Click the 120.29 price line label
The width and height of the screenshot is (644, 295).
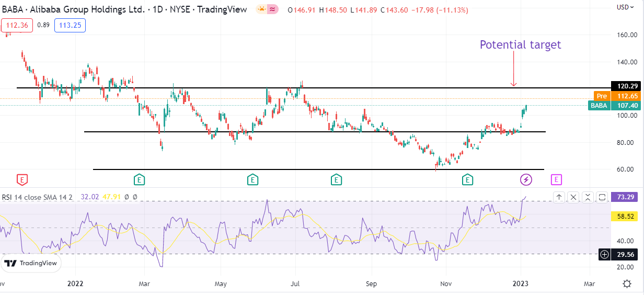[x=626, y=86]
